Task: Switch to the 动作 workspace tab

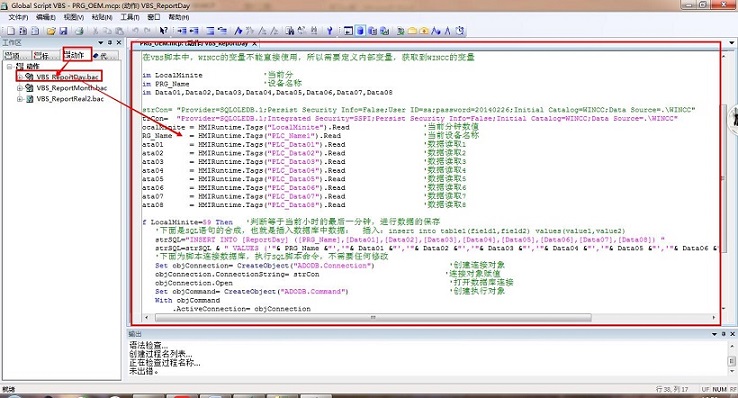Action: [76, 55]
